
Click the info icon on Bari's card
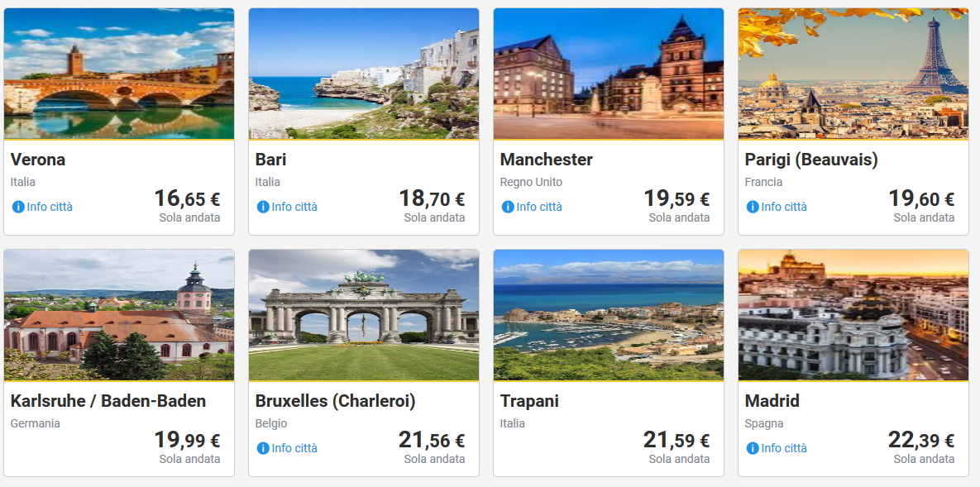[x=263, y=207]
